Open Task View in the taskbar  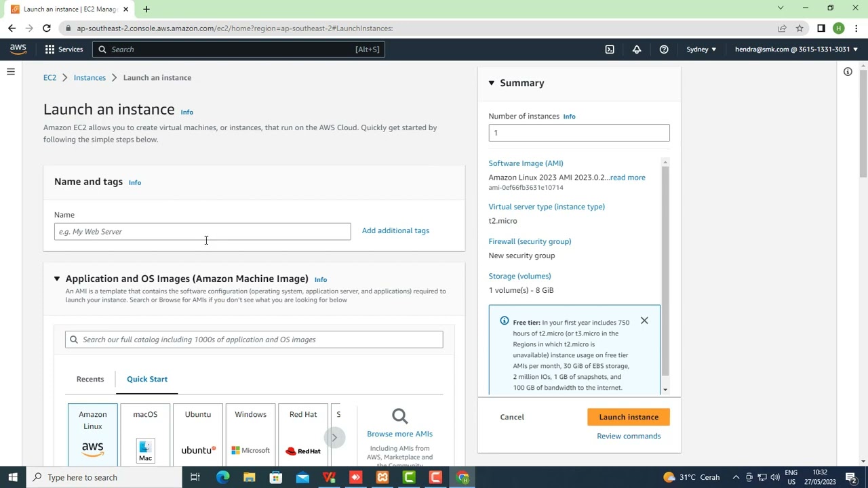(x=195, y=477)
